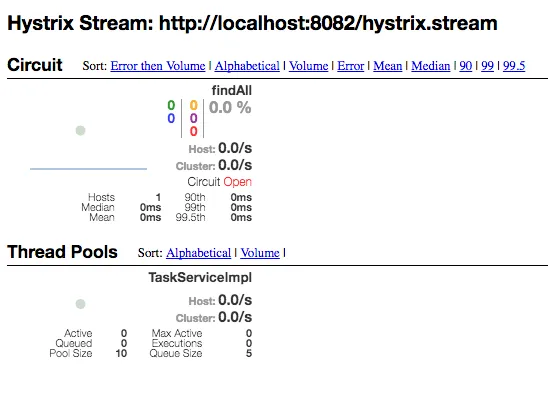Click the findAll circuit health circle

tap(80, 131)
